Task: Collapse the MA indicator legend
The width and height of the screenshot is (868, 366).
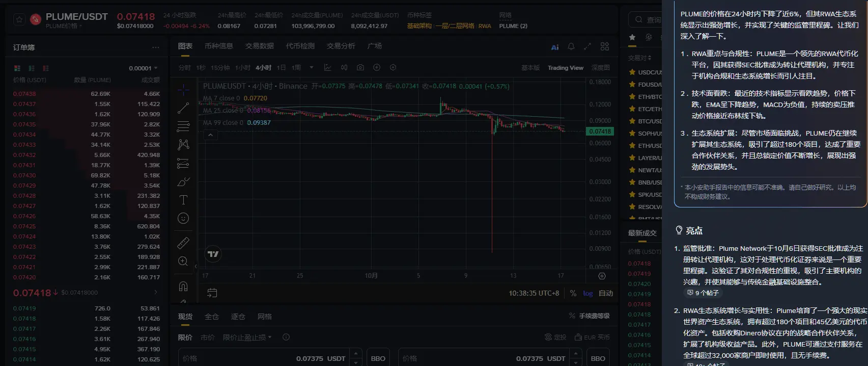Action: (210, 135)
